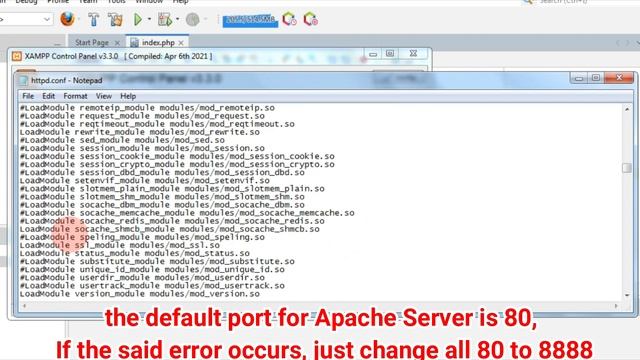The image size is (640, 360).
Task: Click Clean and Build Project icon
Action: coord(115,19)
